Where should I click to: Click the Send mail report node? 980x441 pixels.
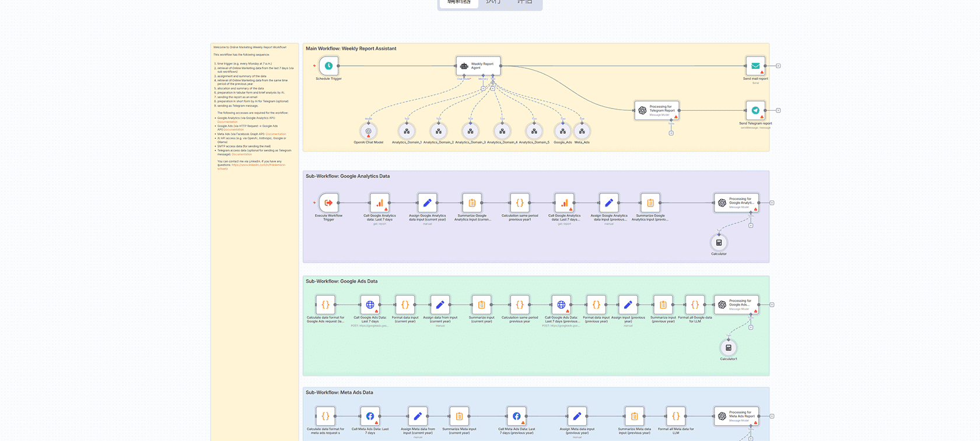point(755,66)
